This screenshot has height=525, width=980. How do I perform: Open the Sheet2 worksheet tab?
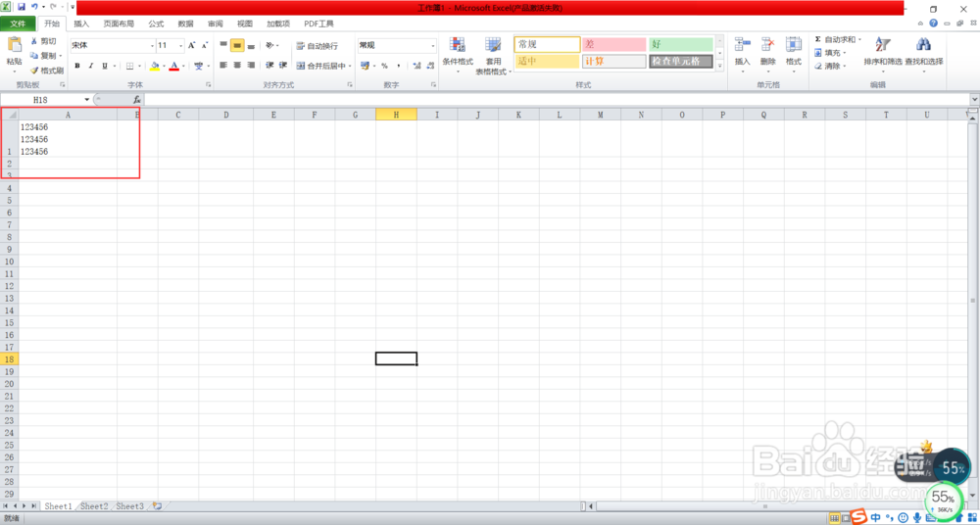point(94,505)
